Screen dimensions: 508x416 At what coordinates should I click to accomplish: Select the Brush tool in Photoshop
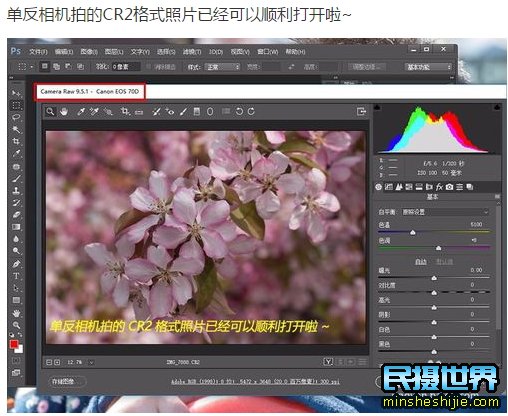pos(16,178)
